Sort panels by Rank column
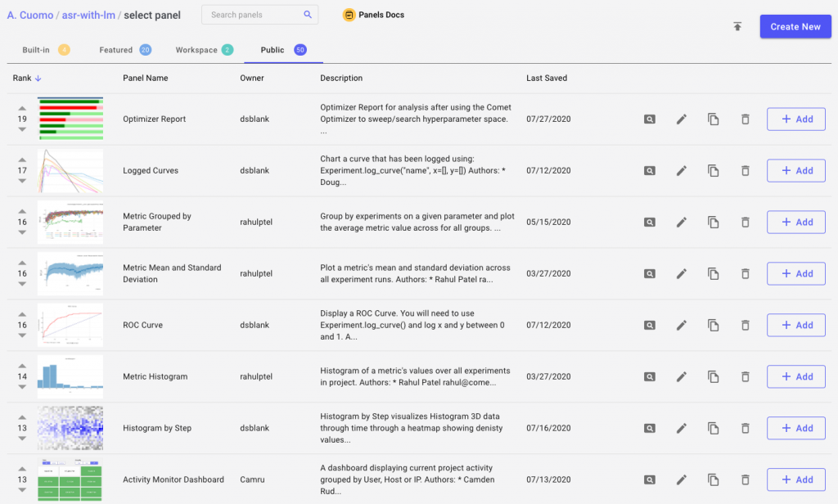The image size is (838, 504). point(27,78)
